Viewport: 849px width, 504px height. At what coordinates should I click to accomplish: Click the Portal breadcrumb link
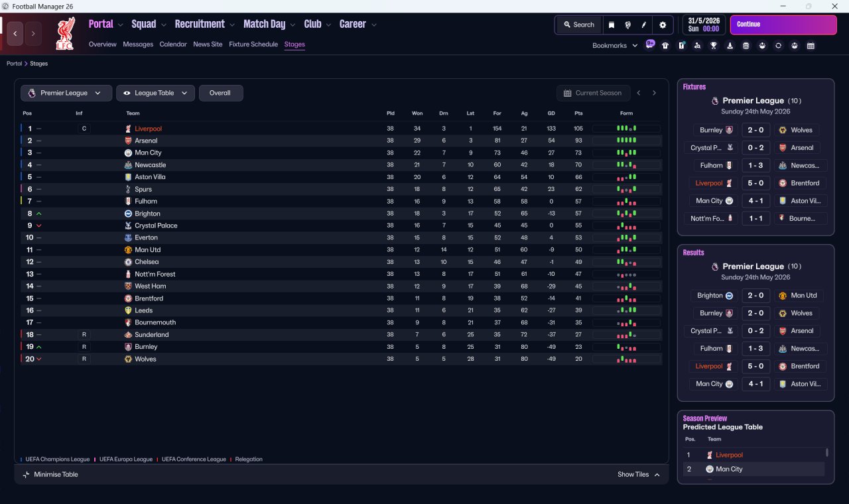pos(14,64)
